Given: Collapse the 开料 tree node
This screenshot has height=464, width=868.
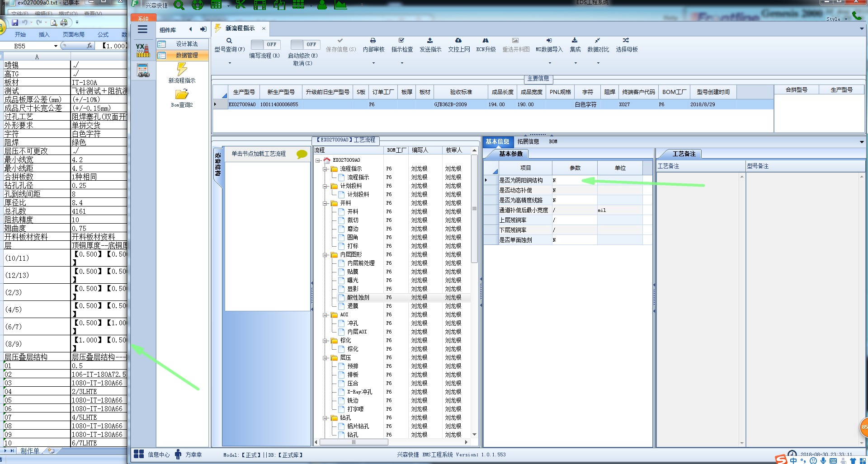Looking at the screenshot, I should tap(325, 203).
